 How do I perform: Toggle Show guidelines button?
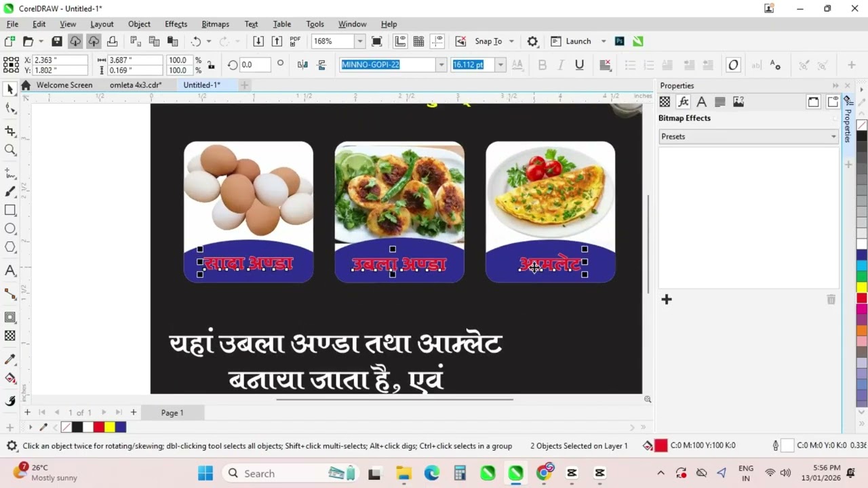[x=437, y=41]
